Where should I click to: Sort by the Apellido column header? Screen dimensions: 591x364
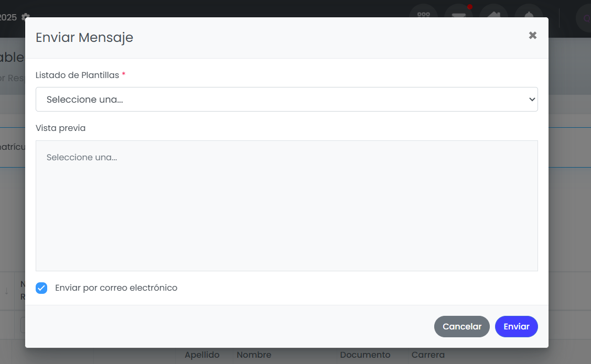point(202,355)
